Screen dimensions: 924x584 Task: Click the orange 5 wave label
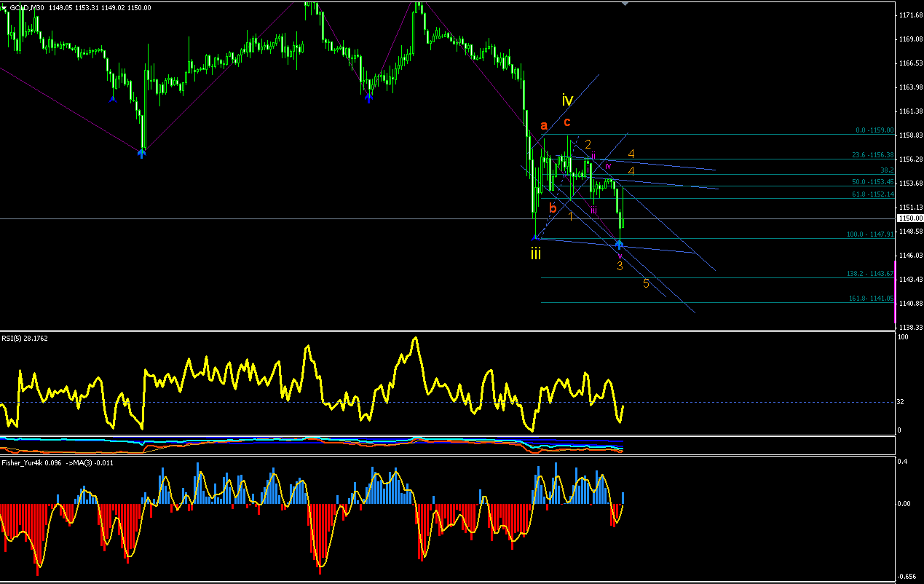[x=646, y=283]
